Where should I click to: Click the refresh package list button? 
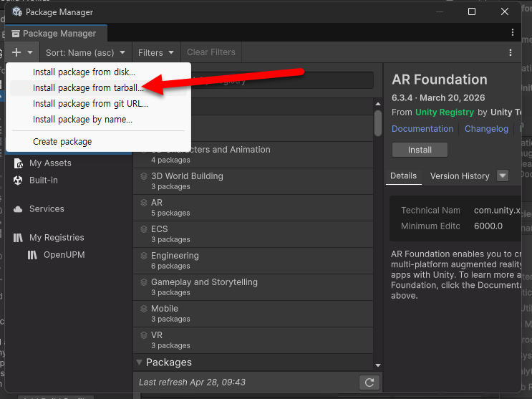coord(369,383)
